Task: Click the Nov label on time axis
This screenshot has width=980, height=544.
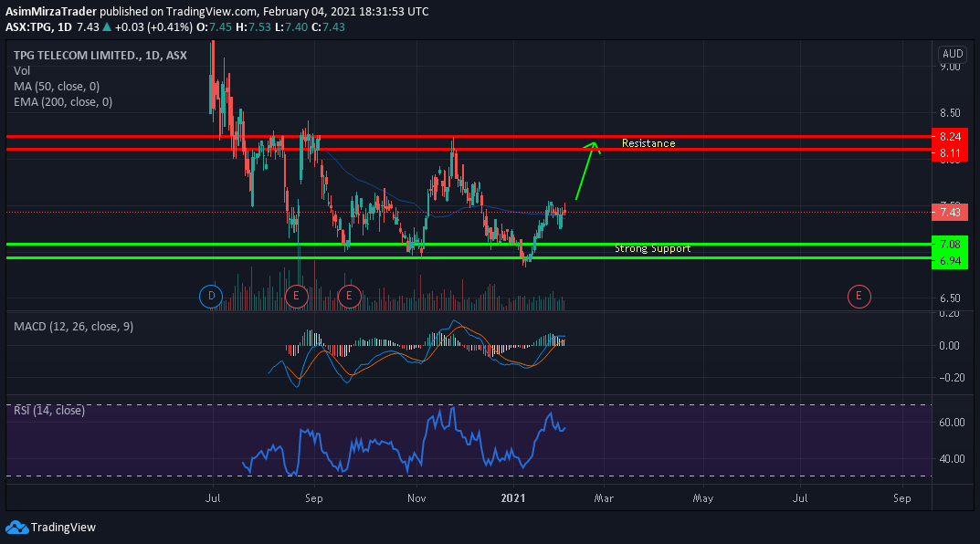Action: [x=416, y=498]
